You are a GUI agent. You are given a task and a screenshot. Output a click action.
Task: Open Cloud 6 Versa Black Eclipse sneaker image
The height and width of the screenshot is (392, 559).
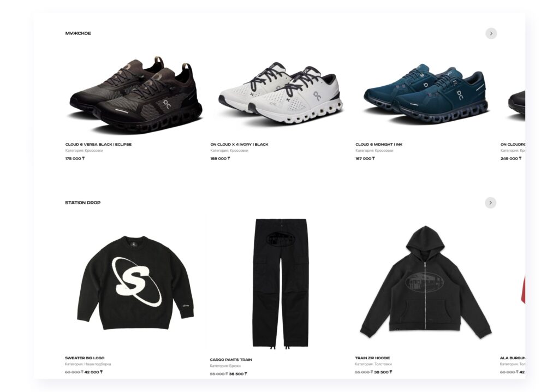tap(135, 94)
